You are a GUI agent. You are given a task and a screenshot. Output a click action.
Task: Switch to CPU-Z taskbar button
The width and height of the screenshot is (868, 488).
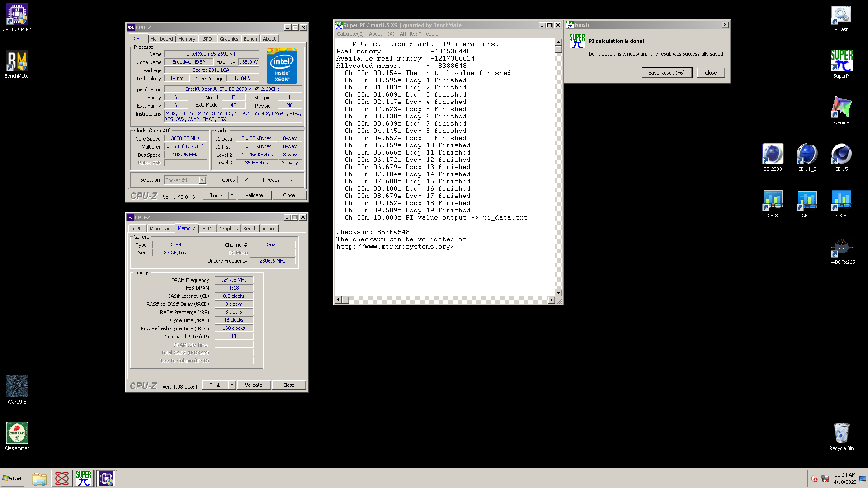pyautogui.click(x=107, y=479)
